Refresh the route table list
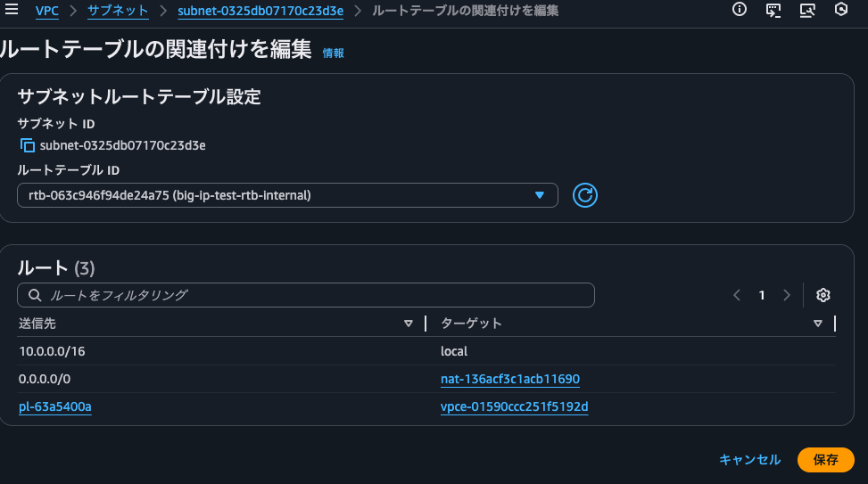868x484 pixels. coord(584,195)
